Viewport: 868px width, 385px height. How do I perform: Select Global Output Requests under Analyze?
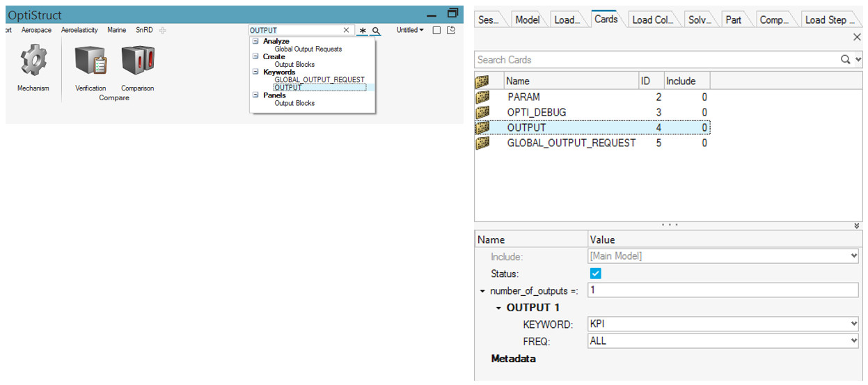[308, 49]
